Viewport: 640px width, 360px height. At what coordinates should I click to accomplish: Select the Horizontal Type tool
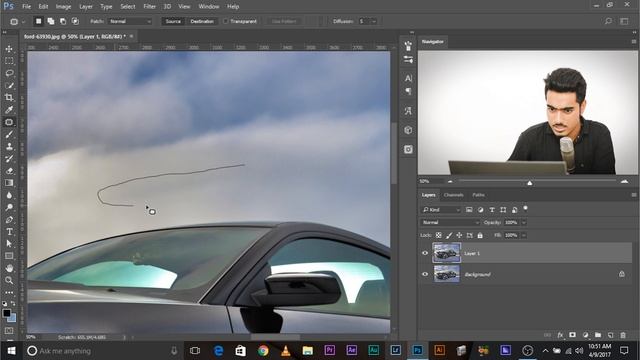click(x=9, y=231)
